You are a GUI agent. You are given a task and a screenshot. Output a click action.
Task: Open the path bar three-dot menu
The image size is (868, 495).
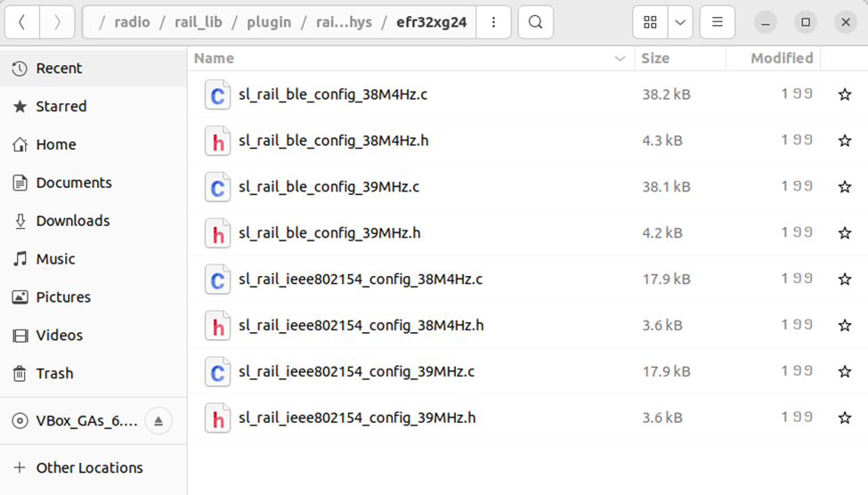point(493,22)
